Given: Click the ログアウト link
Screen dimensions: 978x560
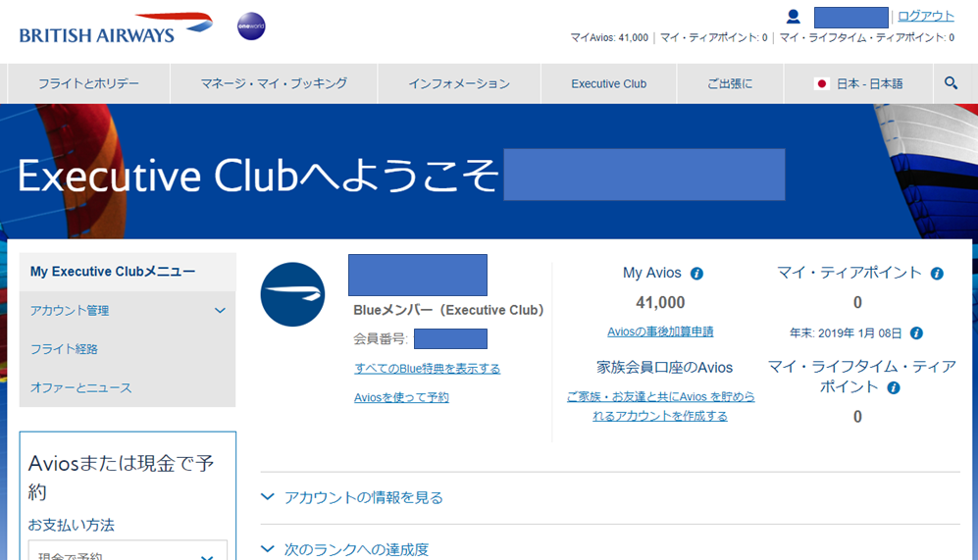Looking at the screenshot, I should 926,17.
